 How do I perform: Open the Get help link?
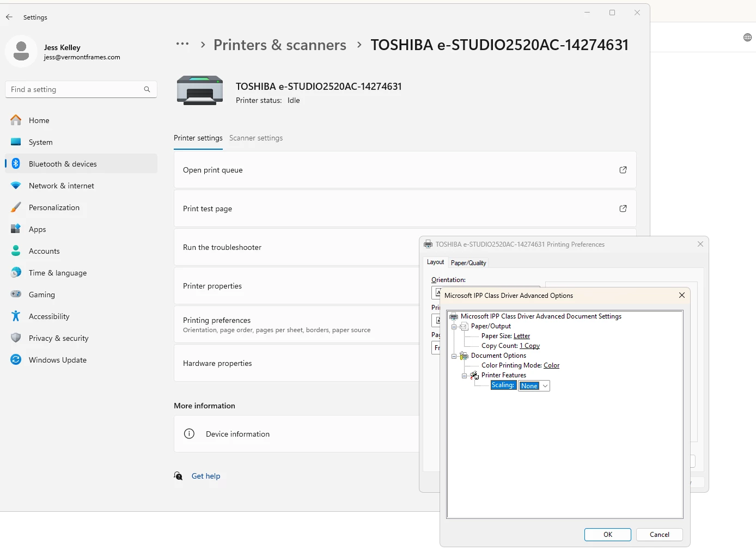click(206, 476)
